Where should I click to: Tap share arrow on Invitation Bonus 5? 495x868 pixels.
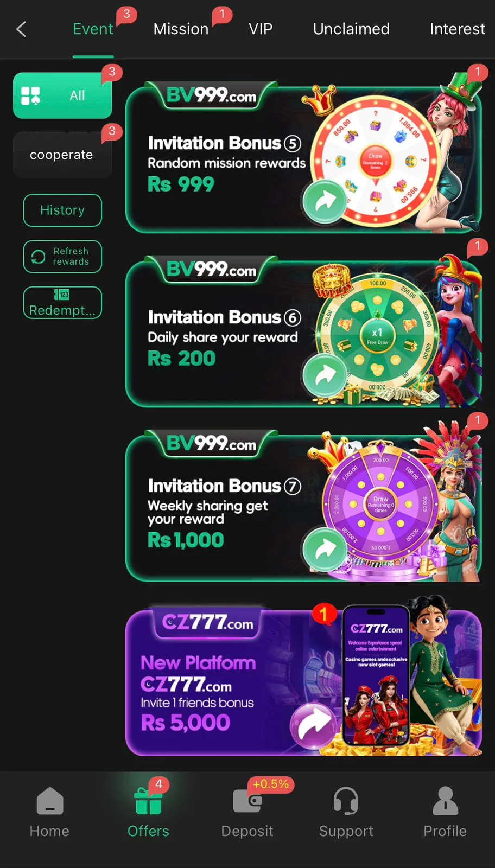point(325,201)
